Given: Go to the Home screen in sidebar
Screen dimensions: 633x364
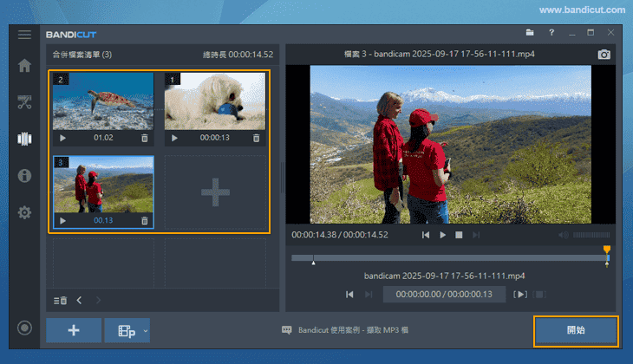Looking at the screenshot, I should (24, 66).
